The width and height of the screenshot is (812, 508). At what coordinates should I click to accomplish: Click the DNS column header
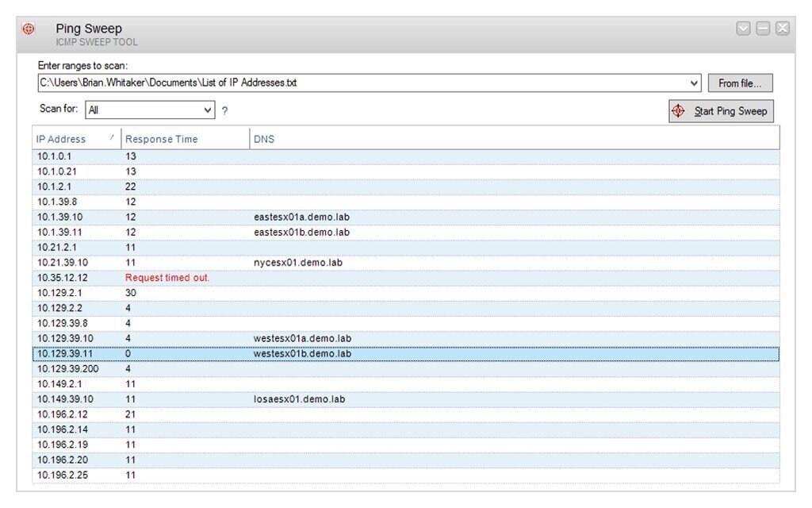[x=262, y=138]
